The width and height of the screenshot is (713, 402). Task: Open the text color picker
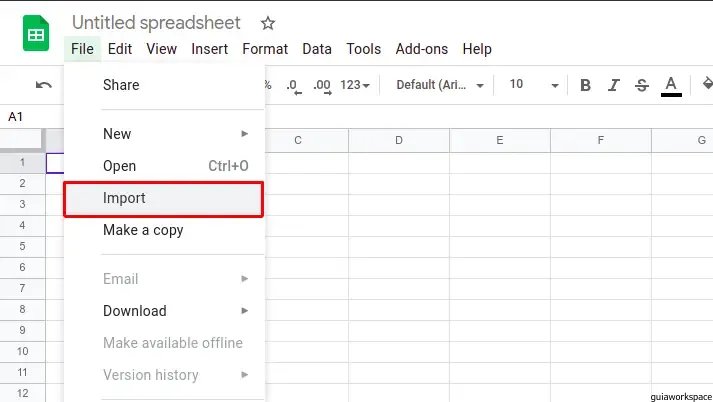[671, 85]
